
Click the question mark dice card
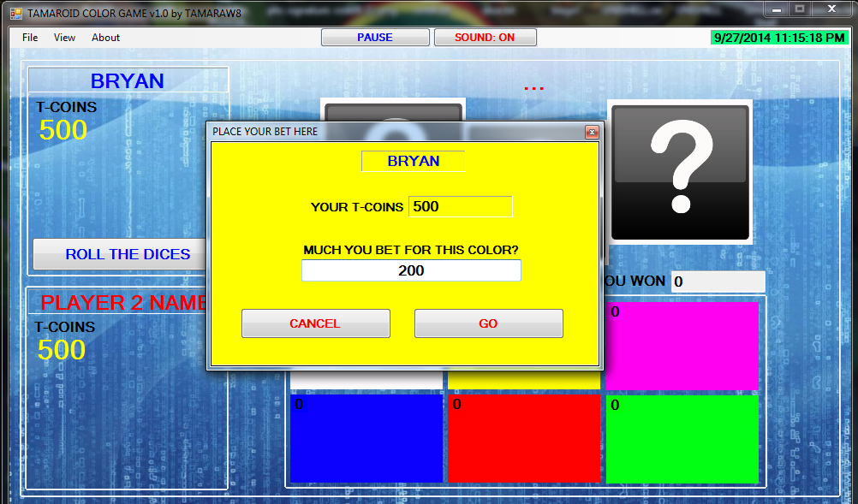679,172
